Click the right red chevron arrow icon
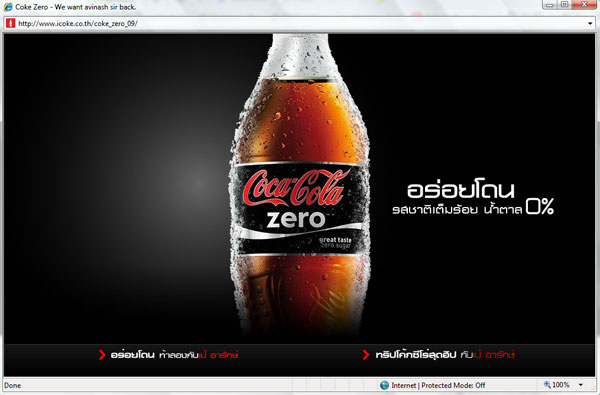The width and height of the screenshot is (600, 395). coord(366,355)
